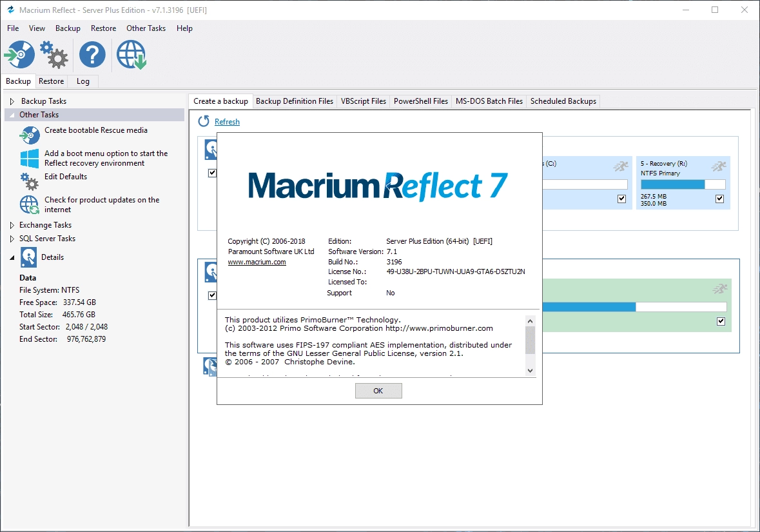This screenshot has height=532, width=760.
Task: Click the license number text
Action: click(456, 271)
